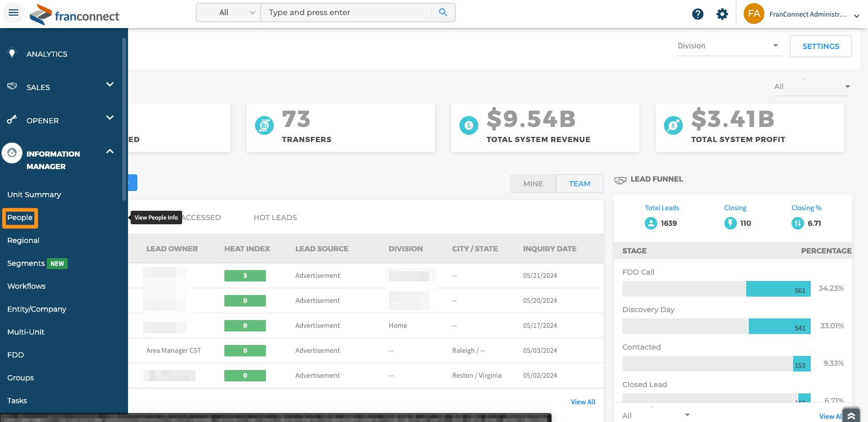Image resolution: width=868 pixels, height=422 pixels.
Task: Open Analytics in sidebar
Action: 47,54
